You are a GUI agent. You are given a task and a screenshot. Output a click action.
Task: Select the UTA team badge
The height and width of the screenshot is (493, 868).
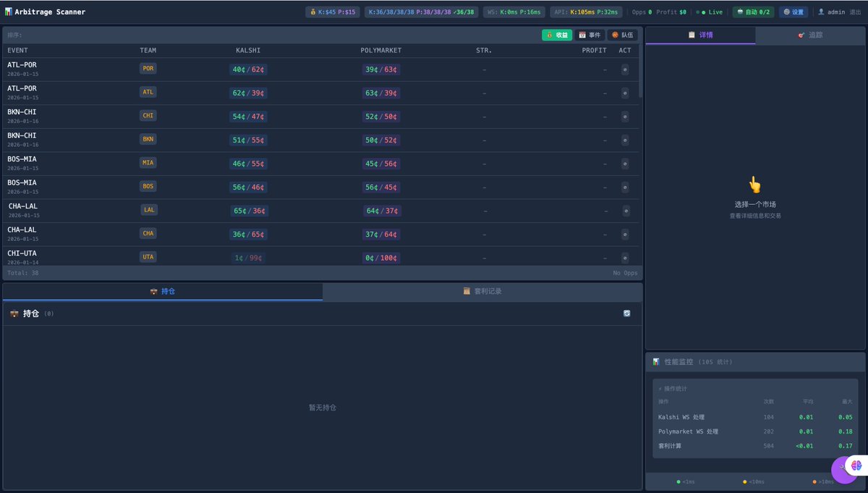pos(148,257)
